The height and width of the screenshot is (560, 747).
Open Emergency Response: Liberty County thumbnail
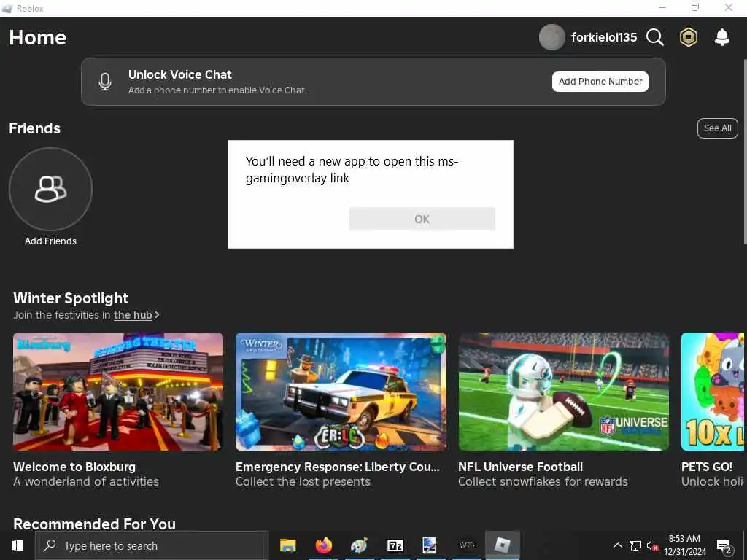click(341, 392)
